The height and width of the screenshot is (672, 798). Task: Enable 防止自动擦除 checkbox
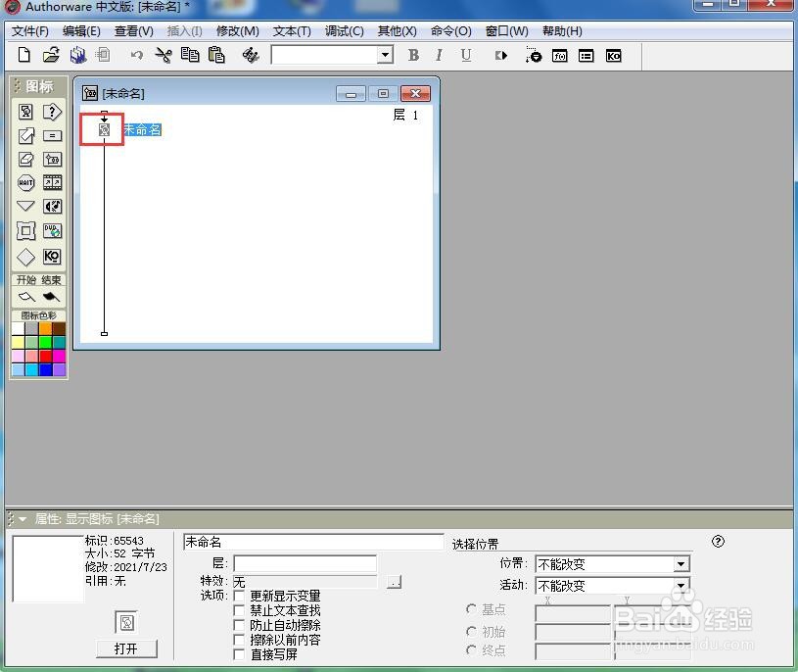tap(239, 625)
